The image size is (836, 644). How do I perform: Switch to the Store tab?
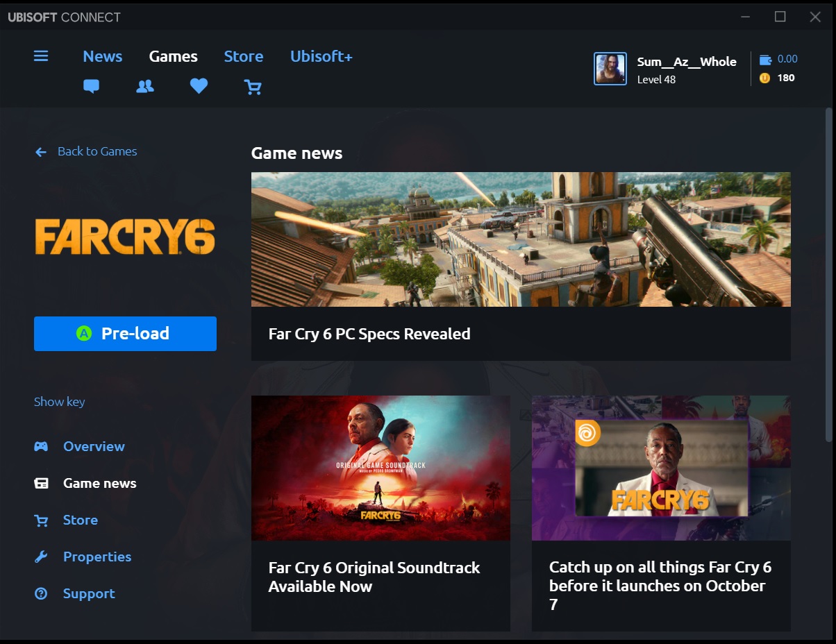pyautogui.click(x=243, y=56)
